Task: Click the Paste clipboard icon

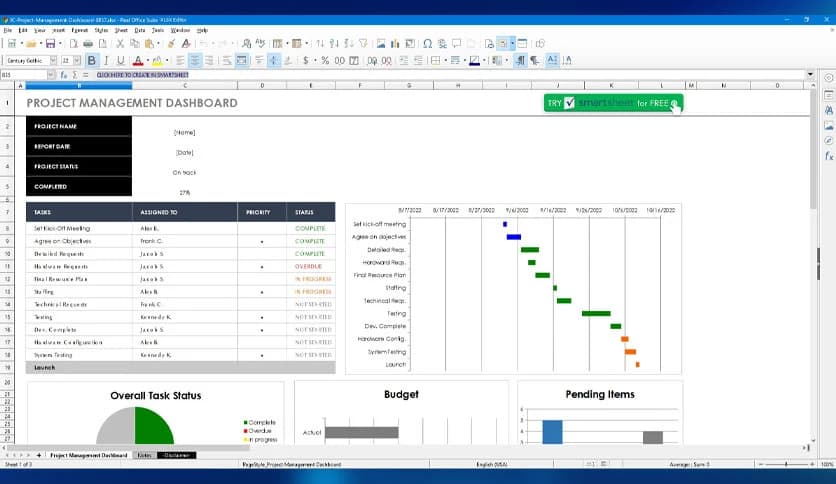Action: pyautogui.click(x=149, y=44)
